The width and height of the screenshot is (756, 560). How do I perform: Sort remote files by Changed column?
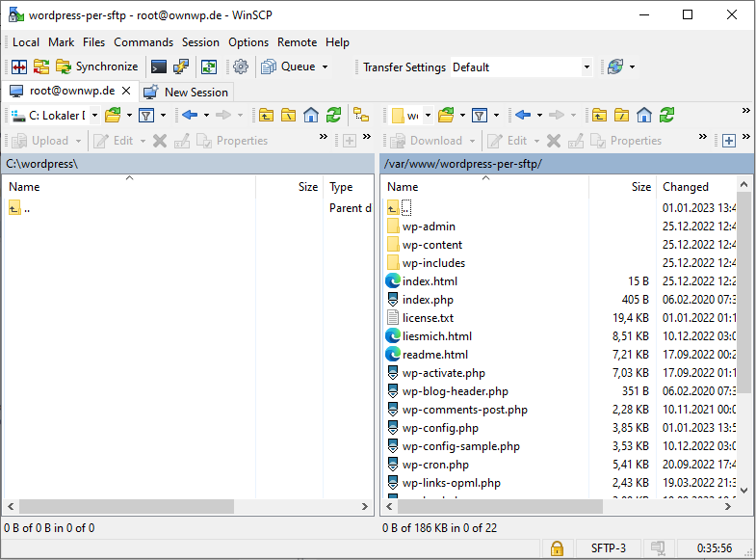click(x=694, y=187)
